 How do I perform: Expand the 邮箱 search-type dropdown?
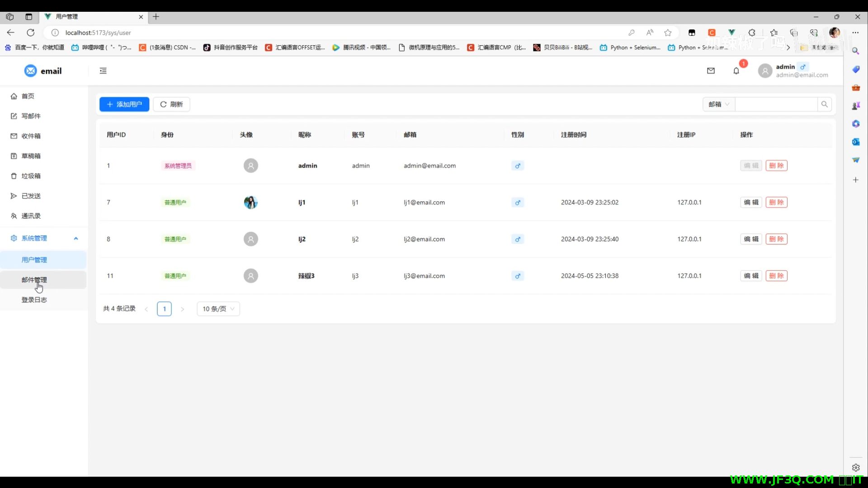(x=719, y=104)
